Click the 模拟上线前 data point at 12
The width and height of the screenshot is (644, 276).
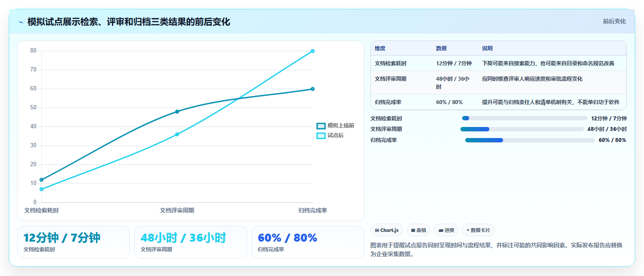pyautogui.click(x=41, y=180)
